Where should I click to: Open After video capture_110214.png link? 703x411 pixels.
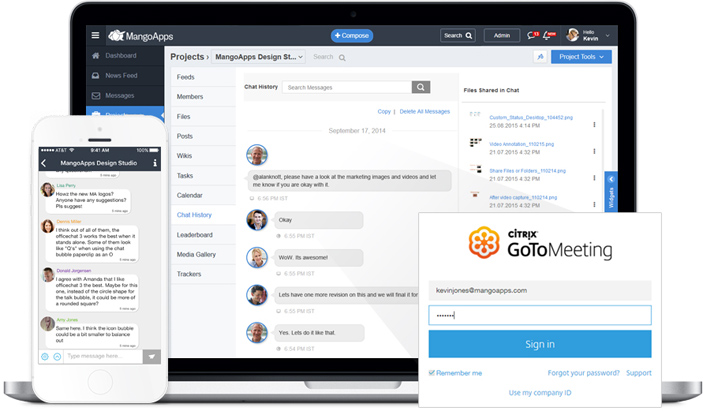click(523, 197)
